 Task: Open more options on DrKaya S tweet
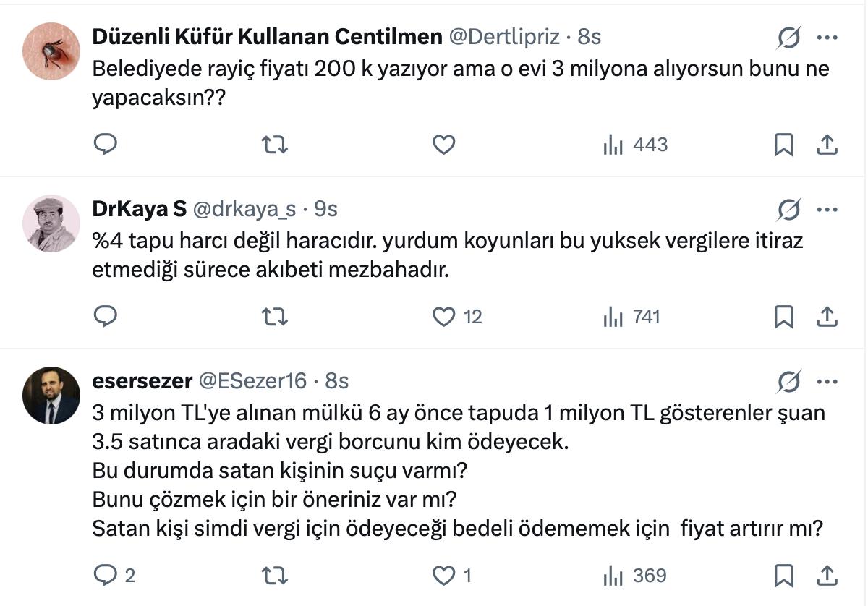[x=827, y=209]
